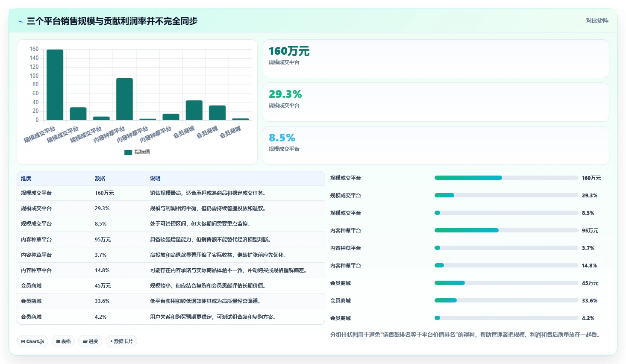Select the 3.7% cell in the table
This screenshot has height=364, width=626.
click(x=100, y=255)
